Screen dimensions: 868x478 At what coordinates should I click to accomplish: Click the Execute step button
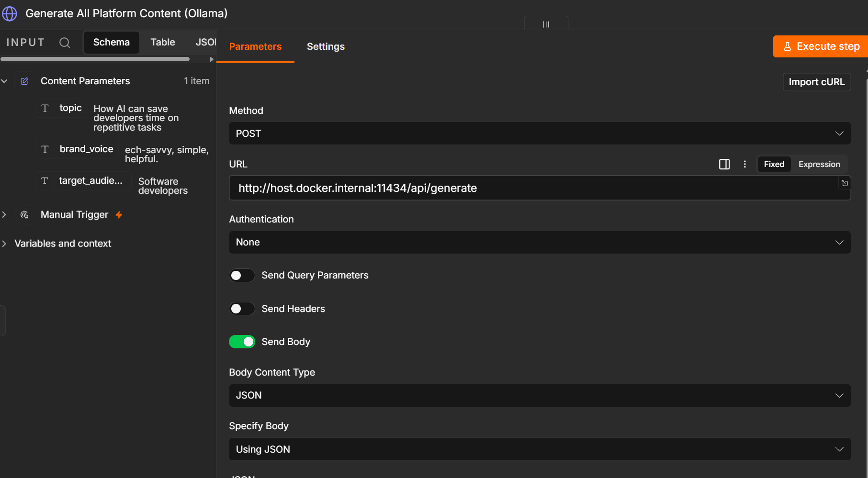click(x=820, y=46)
